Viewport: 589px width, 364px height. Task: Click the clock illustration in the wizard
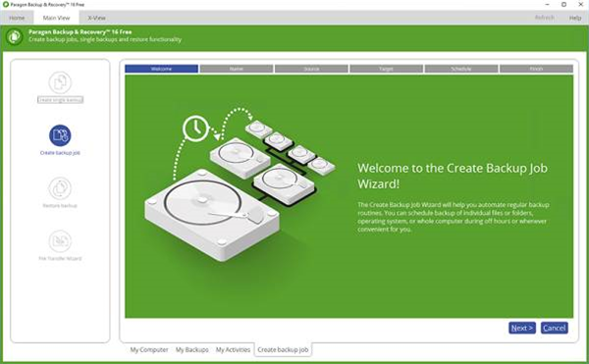(x=195, y=129)
